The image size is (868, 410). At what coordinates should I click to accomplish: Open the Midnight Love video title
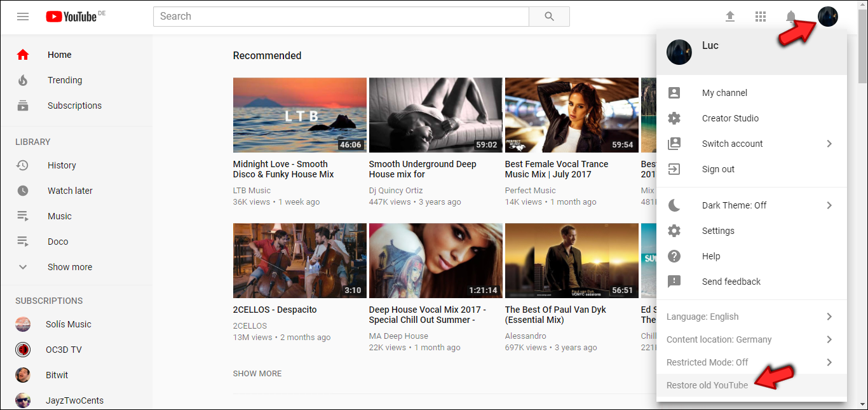[x=283, y=169]
